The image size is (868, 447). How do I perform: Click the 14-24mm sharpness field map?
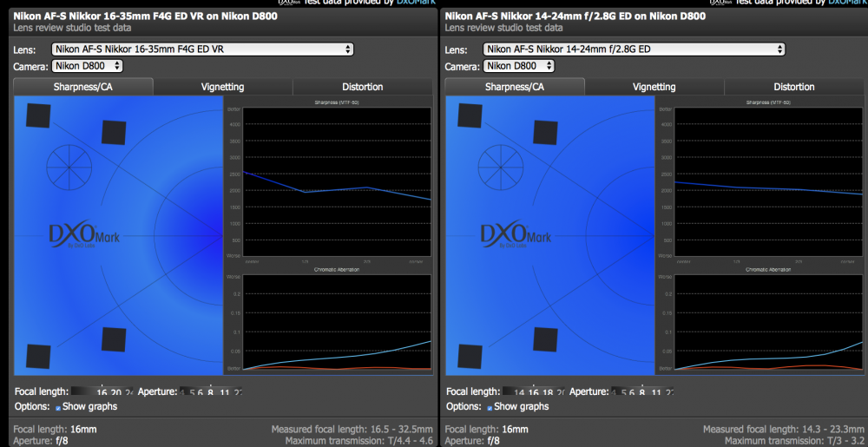549,236
